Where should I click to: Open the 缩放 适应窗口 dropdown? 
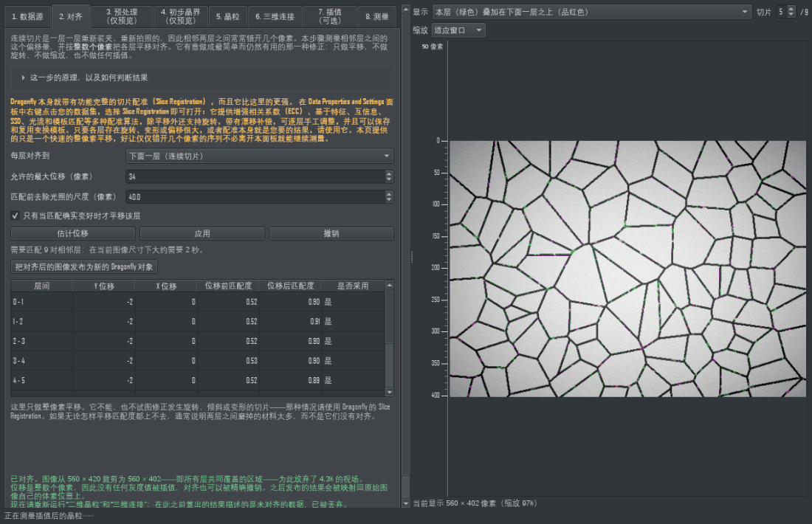click(458, 30)
